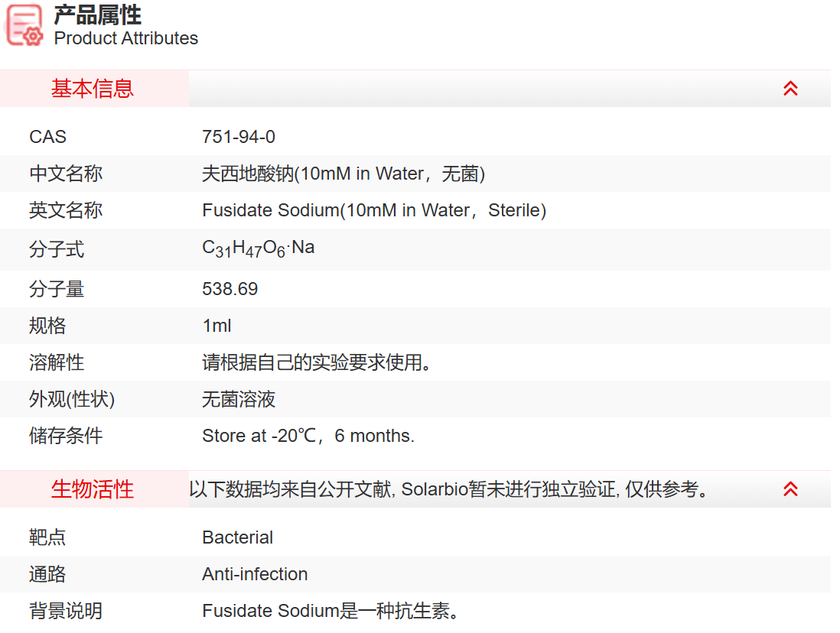Click the 通路 value Anti-infection
This screenshot has width=840, height=633.
pyautogui.click(x=254, y=574)
